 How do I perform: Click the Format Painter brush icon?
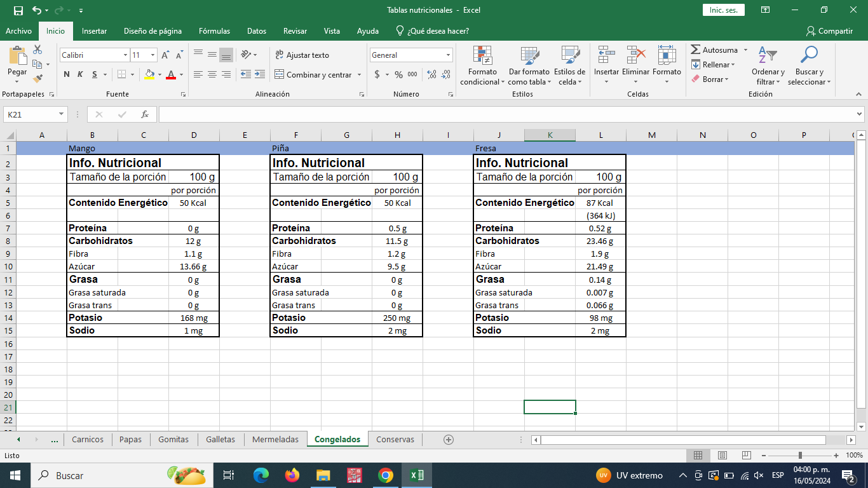coord(37,79)
